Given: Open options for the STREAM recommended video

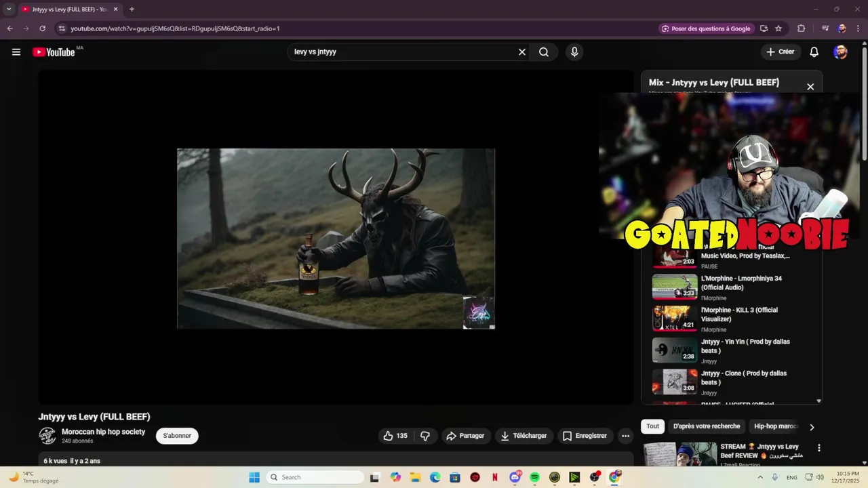Looking at the screenshot, I should click(819, 448).
